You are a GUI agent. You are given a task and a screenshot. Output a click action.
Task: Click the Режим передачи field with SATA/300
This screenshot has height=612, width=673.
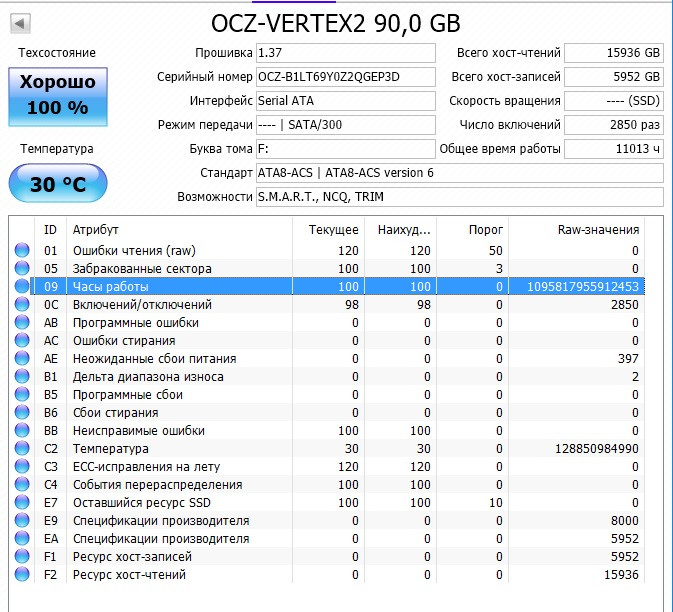point(346,125)
